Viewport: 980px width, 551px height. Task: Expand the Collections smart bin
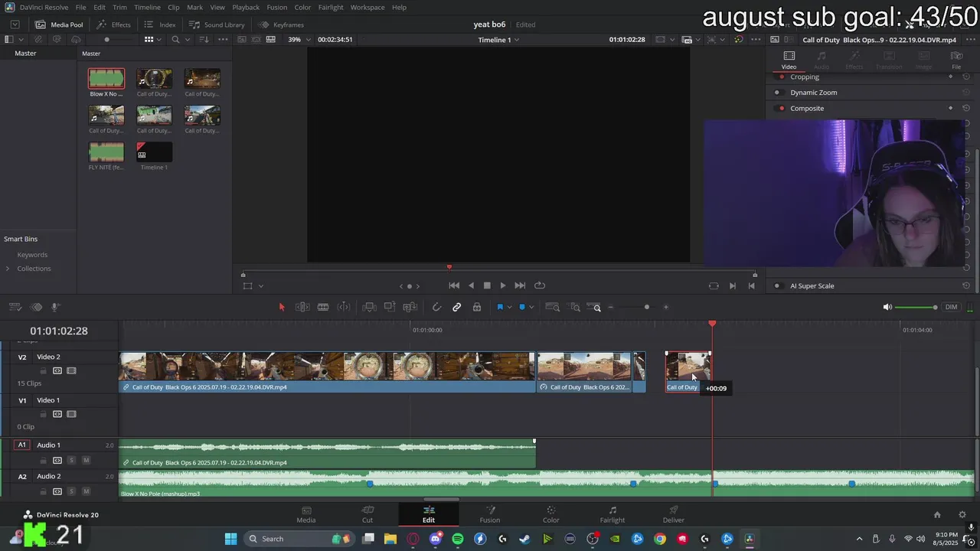pyautogui.click(x=8, y=269)
